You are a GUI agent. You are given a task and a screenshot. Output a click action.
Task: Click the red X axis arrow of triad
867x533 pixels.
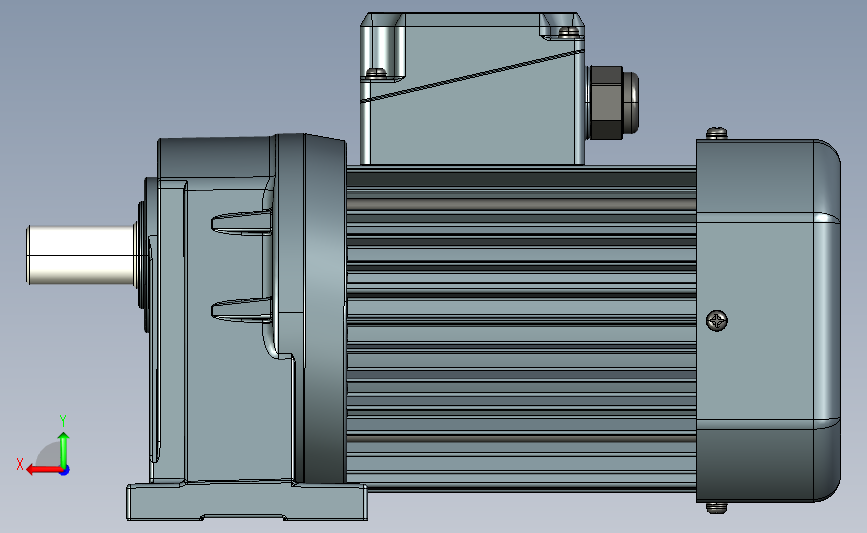point(43,470)
